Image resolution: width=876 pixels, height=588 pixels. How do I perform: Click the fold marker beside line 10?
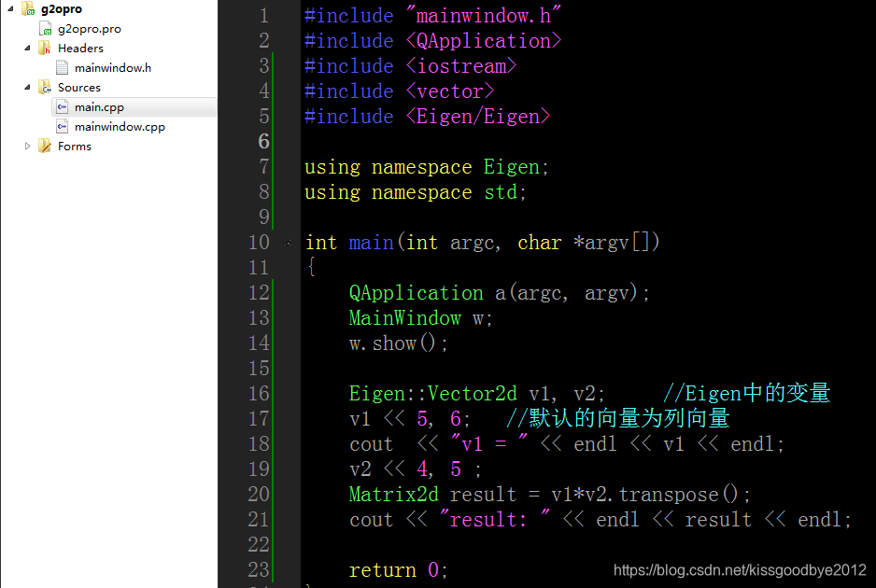[x=288, y=243]
